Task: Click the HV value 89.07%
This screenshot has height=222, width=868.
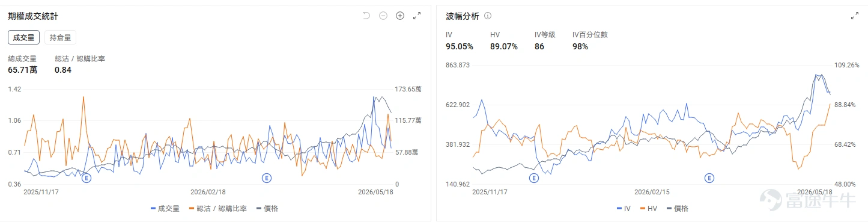Action: [x=504, y=46]
